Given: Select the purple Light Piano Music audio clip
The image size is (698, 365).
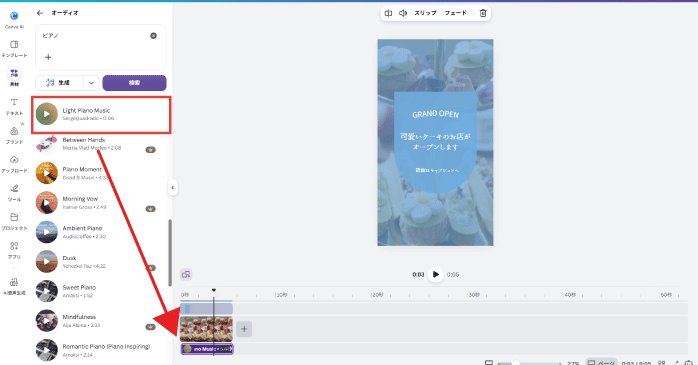Looking at the screenshot, I should (x=207, y=349).
